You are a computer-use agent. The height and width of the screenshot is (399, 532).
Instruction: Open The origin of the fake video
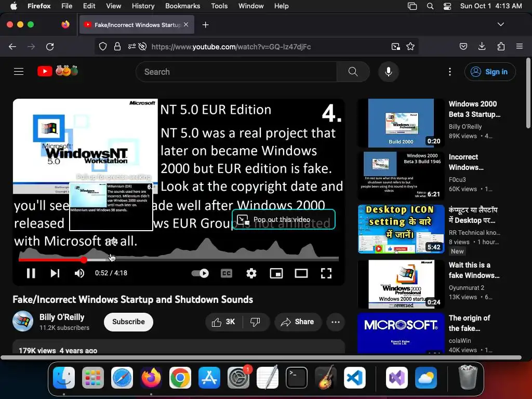401,333
